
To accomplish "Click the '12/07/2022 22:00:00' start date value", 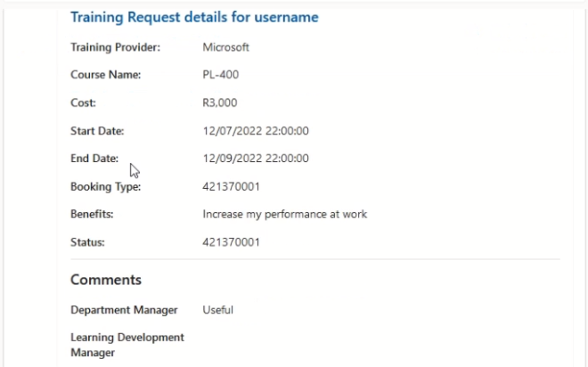I will click(256, 131).
